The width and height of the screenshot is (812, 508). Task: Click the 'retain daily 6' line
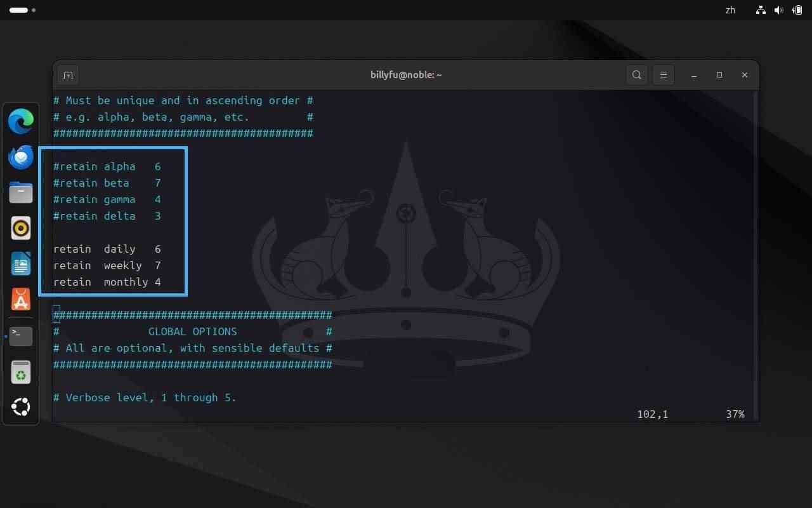pos(107,249)
